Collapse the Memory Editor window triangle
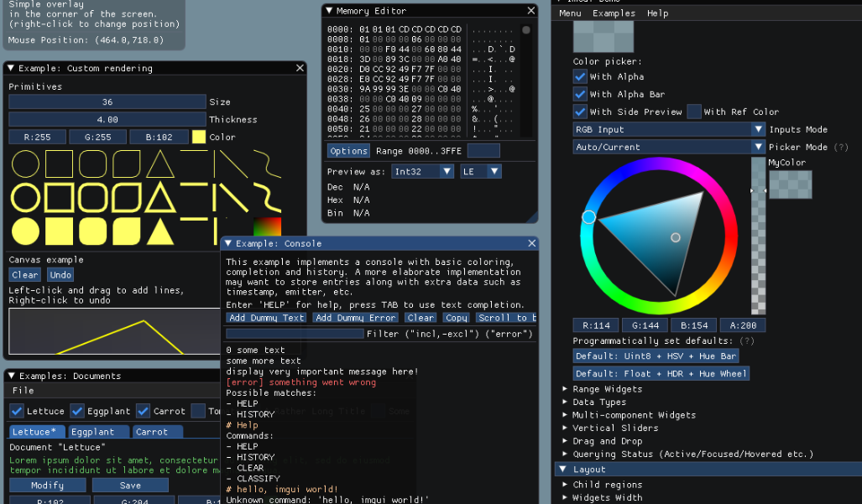This screenshot has width=862, height=504. (329, 10)
